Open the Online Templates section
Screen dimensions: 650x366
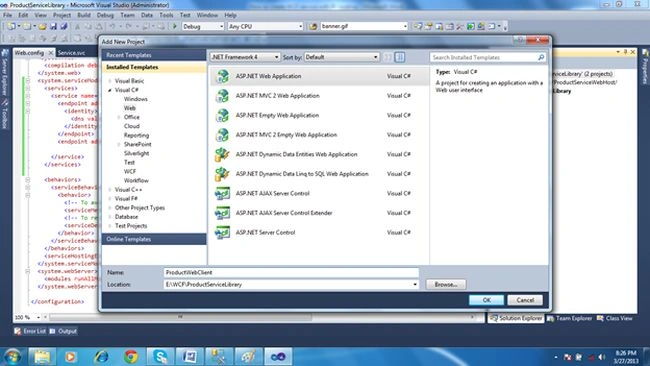click(x=154, y=239)
